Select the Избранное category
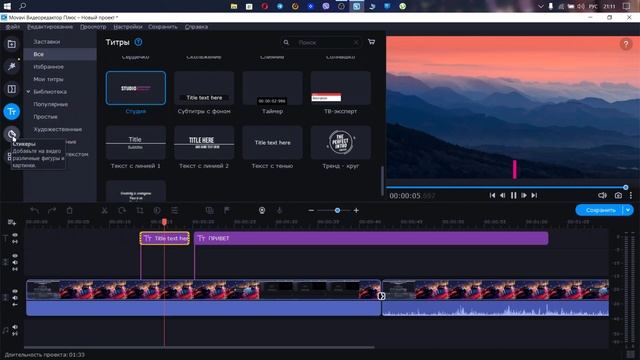 [49, 67]
